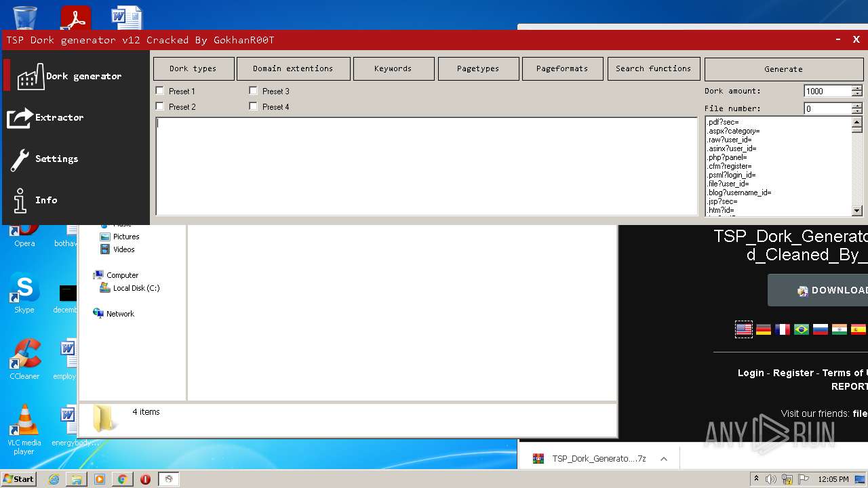This screenshot has width=868, height=488.
Task: Select the Pictures library icon in Explorer
Action: coord(105,237)
